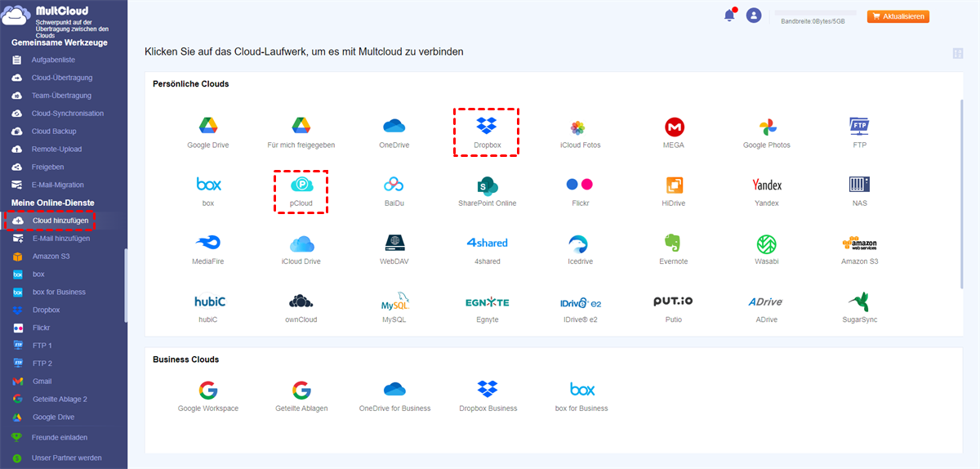Viewport: 980px width, 469px height.
Task: Switch the cloud list view layout
Action: 958,54
